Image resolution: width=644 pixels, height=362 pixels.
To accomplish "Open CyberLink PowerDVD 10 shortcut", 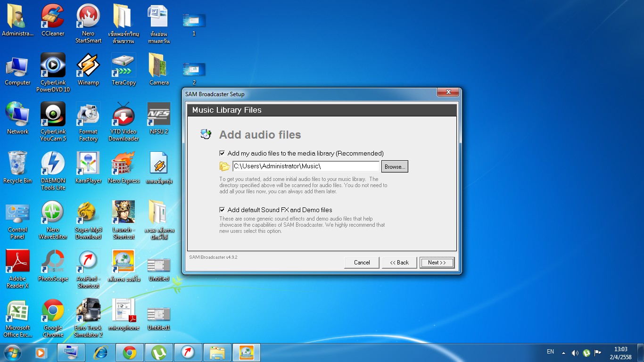I will (x=53, y=73).
